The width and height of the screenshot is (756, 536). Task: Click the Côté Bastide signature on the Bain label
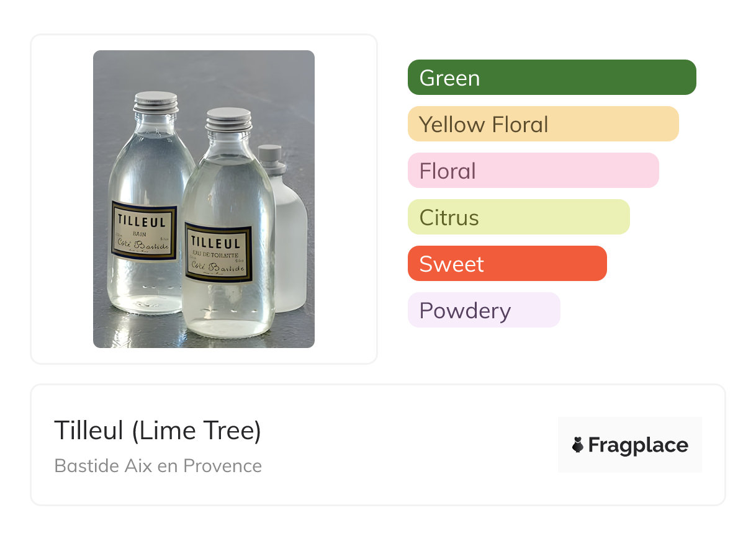[x=143, y=244]
